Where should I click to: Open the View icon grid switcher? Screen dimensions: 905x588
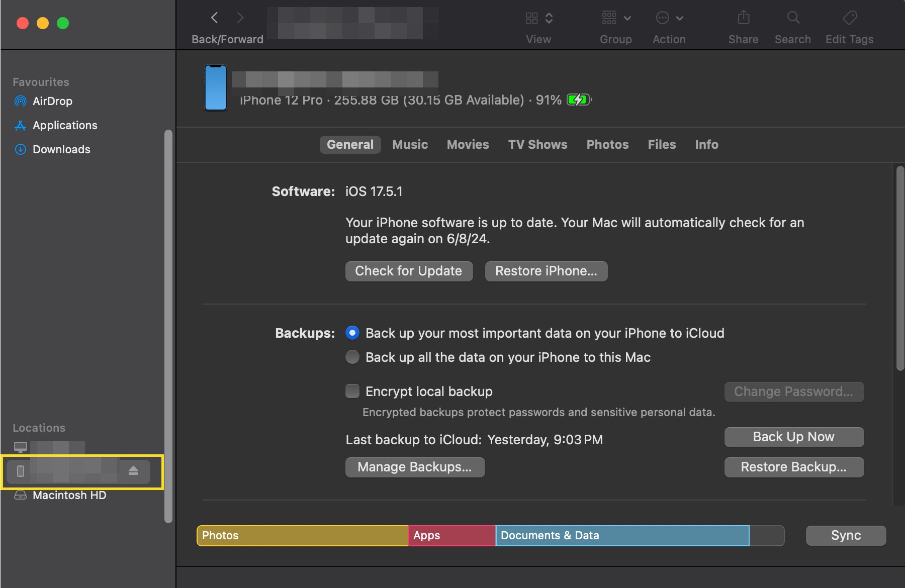point(538,18)
